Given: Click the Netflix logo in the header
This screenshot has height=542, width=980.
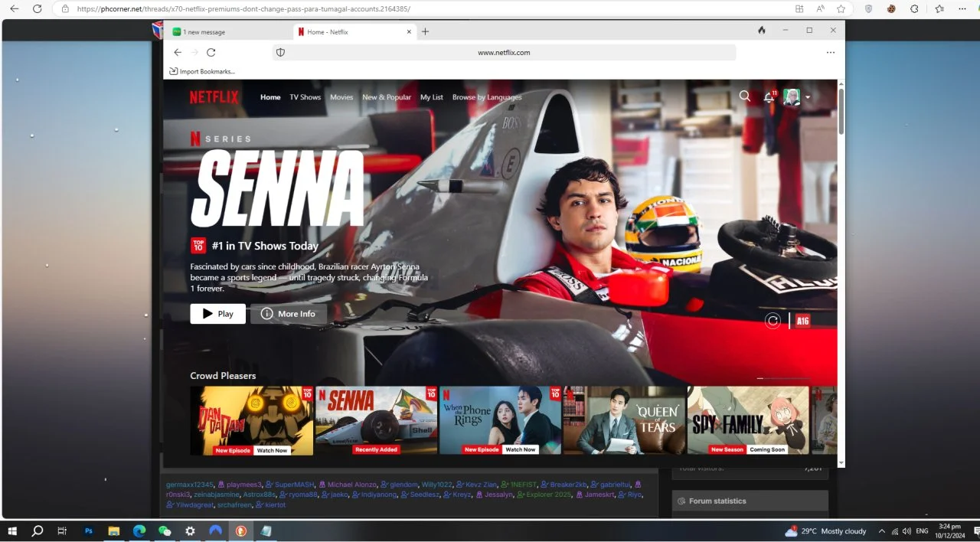Looking at the screenshot, I should tap(214, 97).
